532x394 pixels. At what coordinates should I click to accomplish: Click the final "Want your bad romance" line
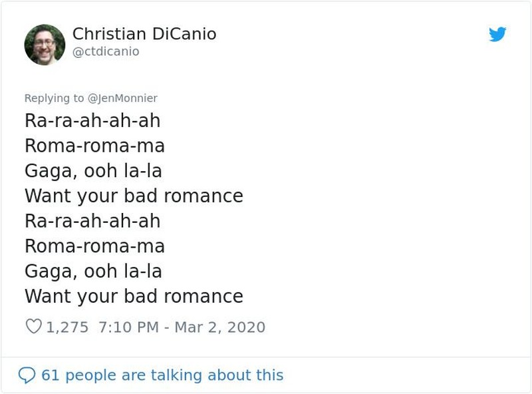134,296
